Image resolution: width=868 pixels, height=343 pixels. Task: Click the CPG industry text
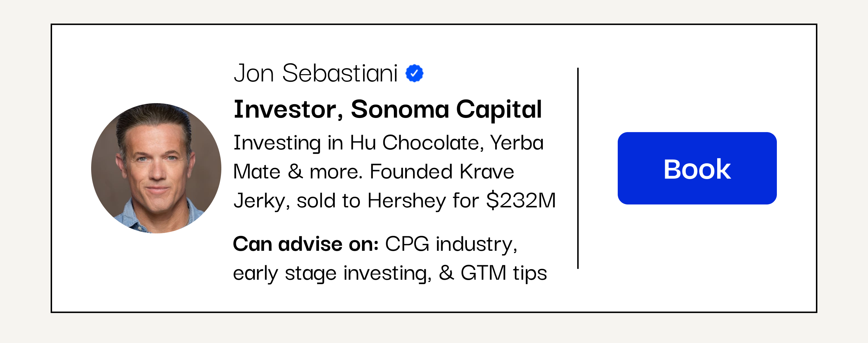451,245
